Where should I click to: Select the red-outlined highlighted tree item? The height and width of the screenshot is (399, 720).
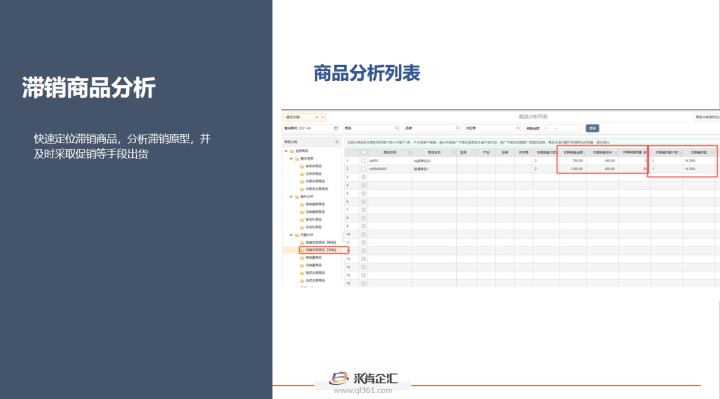(324, 250)
